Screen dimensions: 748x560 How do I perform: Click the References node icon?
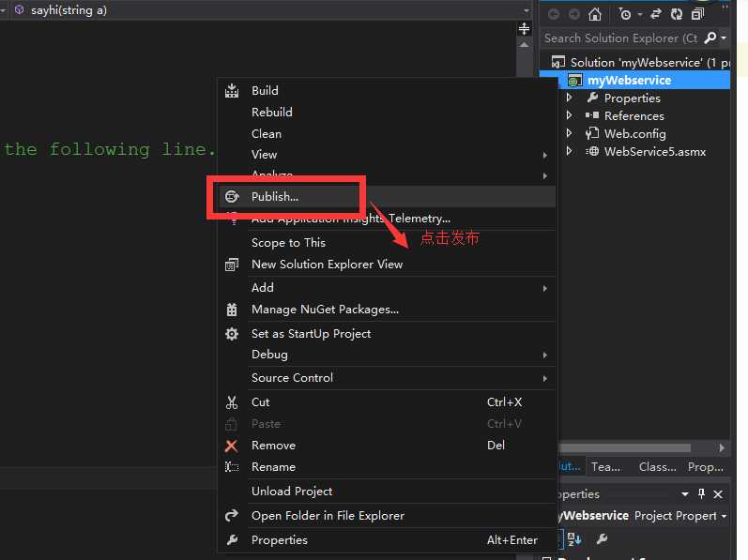coord(592,115)
